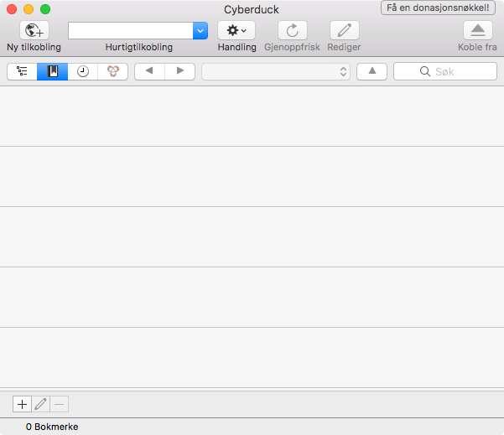Maximize the Cyberduck window with green button
Screen dimensions: 504x435
(x=45, y=9)
